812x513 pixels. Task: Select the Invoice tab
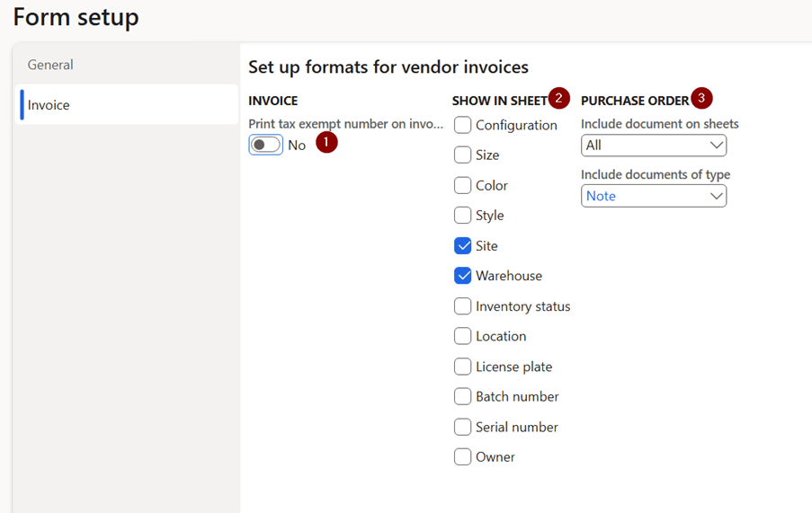point(127,105)
